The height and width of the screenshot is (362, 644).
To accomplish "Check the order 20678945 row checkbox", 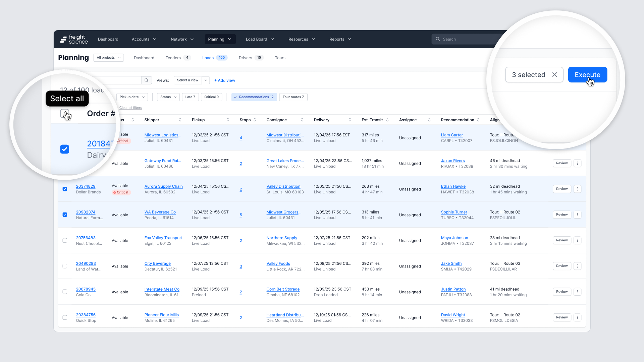I will [65, 292].
